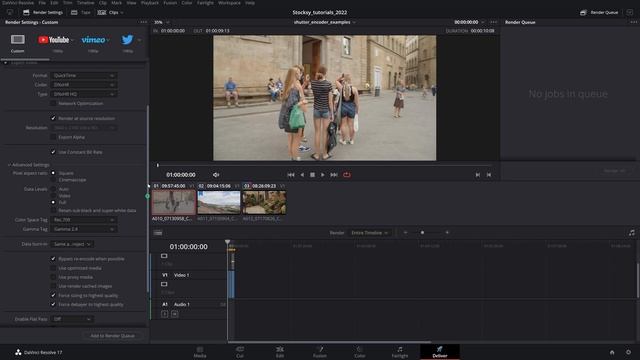Open project settings gear icon

(x=629, y=352)
